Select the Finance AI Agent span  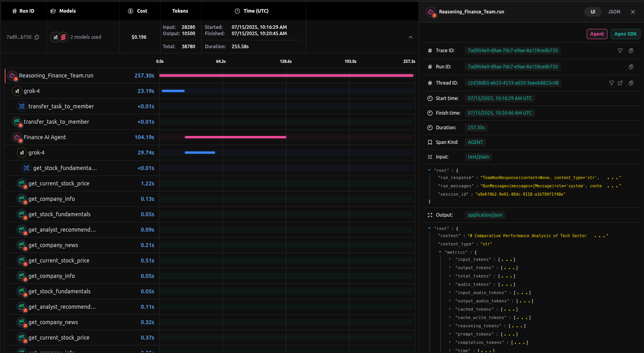pos(45,137)
